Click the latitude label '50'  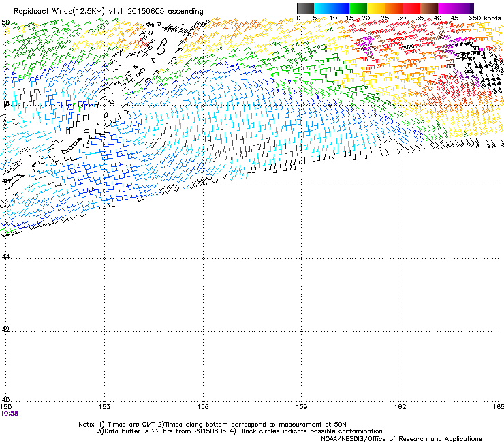[x=5, y=22]
